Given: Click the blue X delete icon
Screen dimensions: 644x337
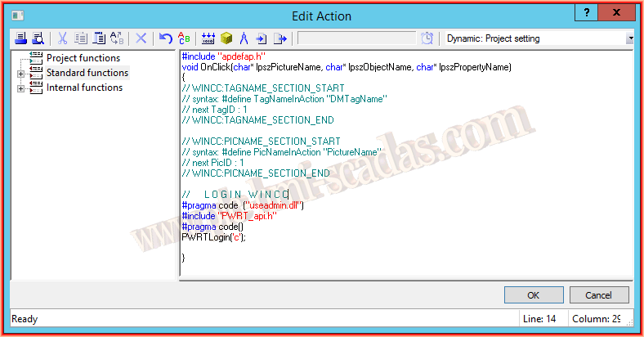Looking at the screenshot, I should click(x=141, y=38).
